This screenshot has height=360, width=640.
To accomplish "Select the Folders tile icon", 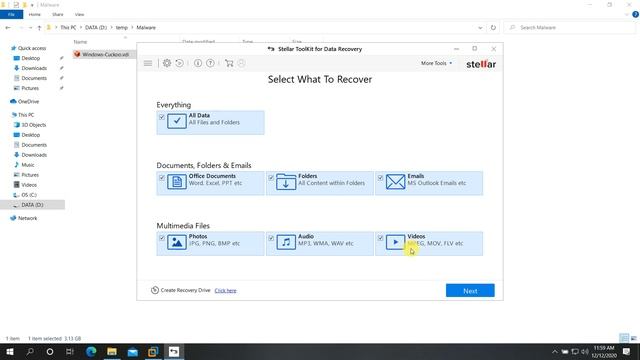I will pos(286,182).
